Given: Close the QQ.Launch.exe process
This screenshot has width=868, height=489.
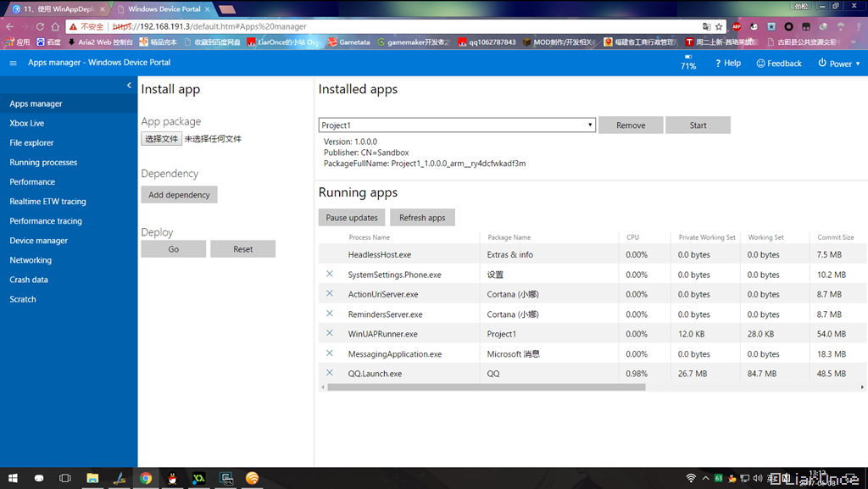Looking at the screenshot, I should [330, 373].
